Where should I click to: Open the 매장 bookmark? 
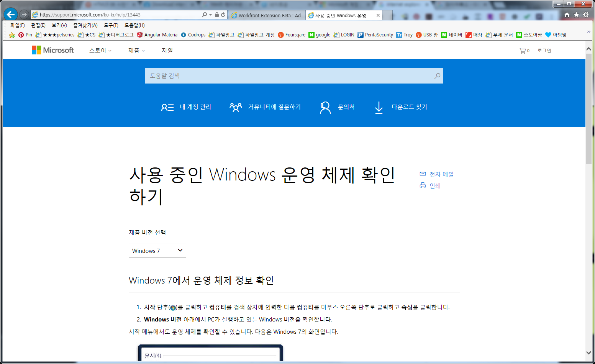coord(474,35)
